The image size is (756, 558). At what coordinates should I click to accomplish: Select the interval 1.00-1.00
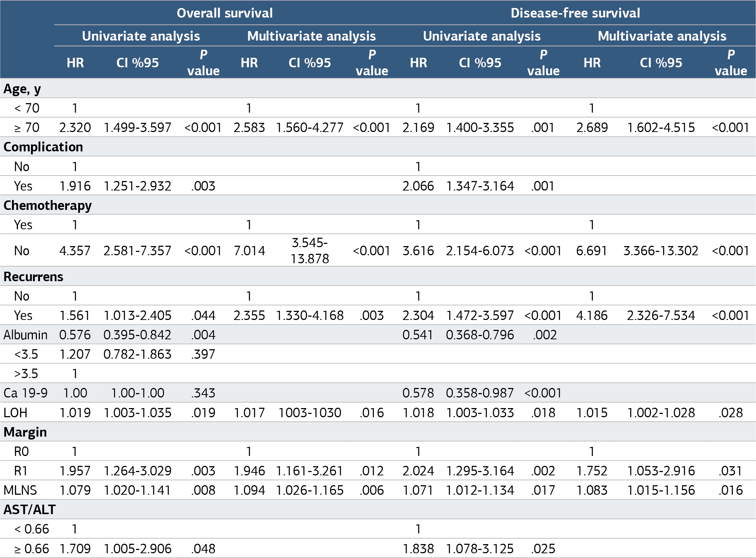(x=137, y=393)
